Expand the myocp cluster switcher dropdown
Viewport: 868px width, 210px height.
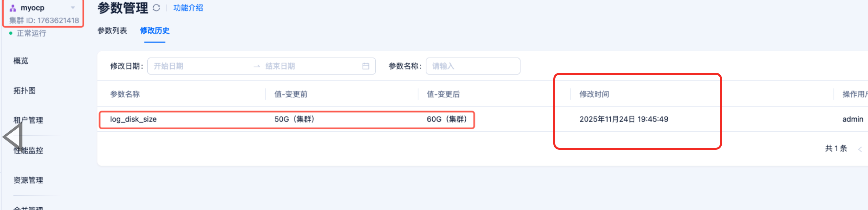coord(73,8)
